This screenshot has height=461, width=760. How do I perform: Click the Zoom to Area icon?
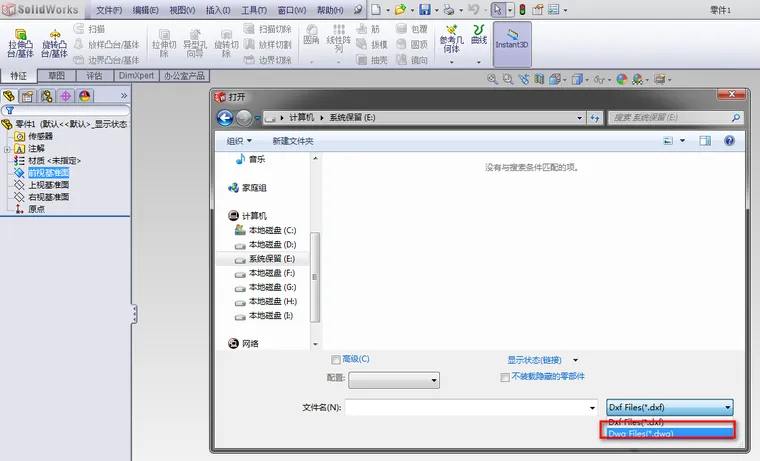click(507, 79)
